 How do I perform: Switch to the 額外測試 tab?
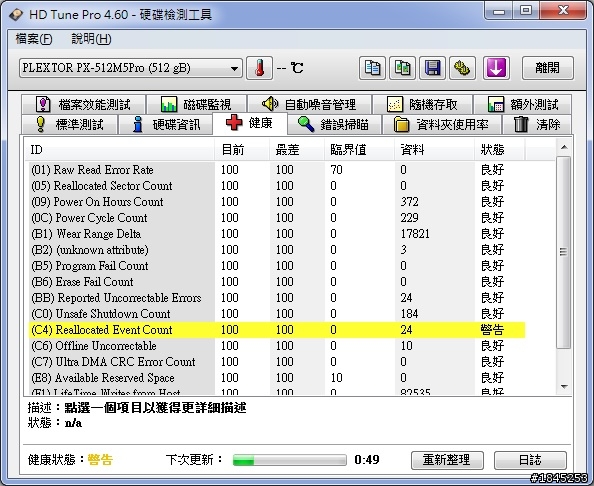[x=523, y=104]
